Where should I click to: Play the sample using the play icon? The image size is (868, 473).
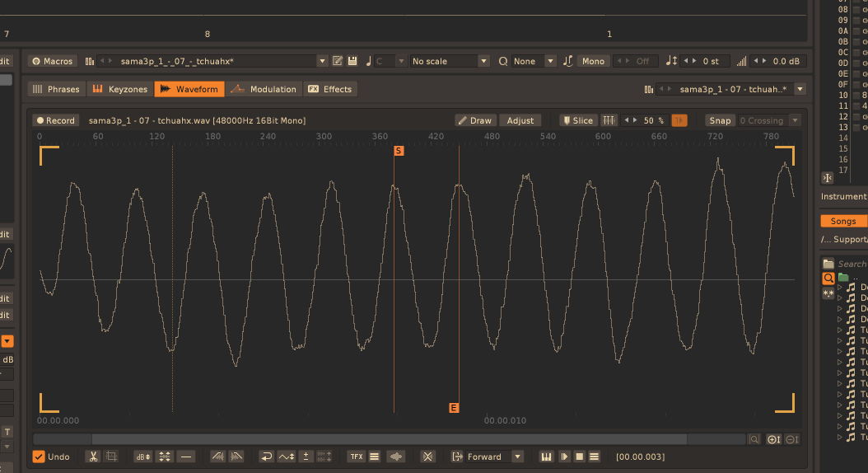565,457
